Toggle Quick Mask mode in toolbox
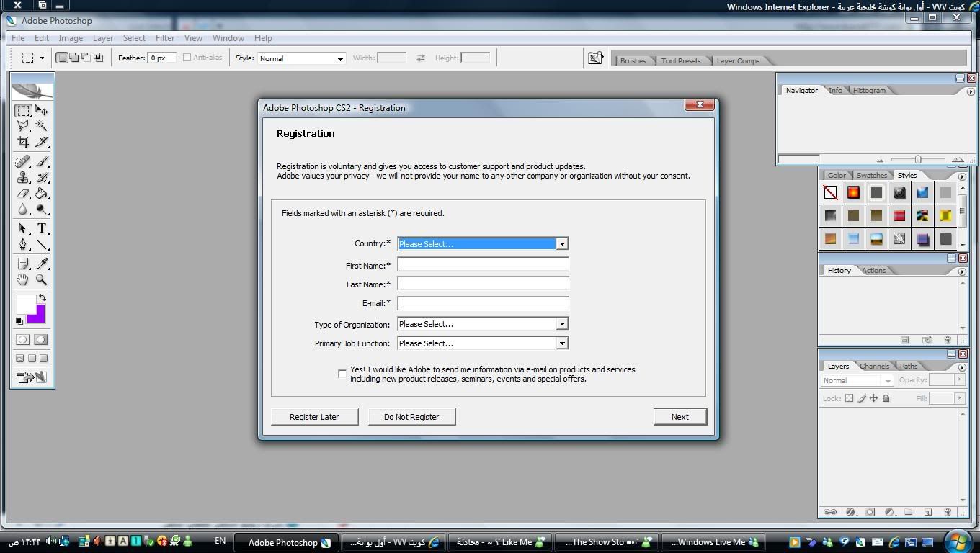Viewport: 980px width, 553px height. (41, 340)
